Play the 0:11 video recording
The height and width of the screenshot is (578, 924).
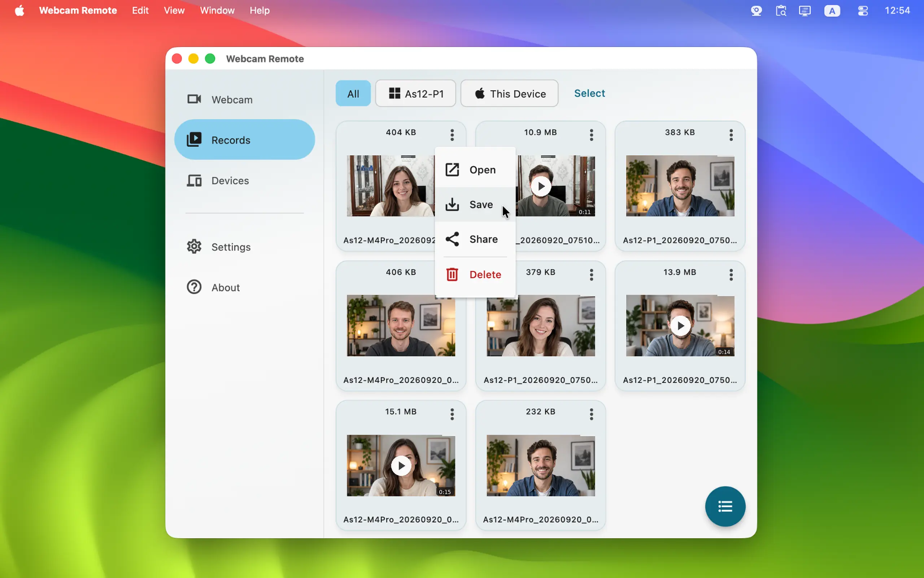click(541, 186)
